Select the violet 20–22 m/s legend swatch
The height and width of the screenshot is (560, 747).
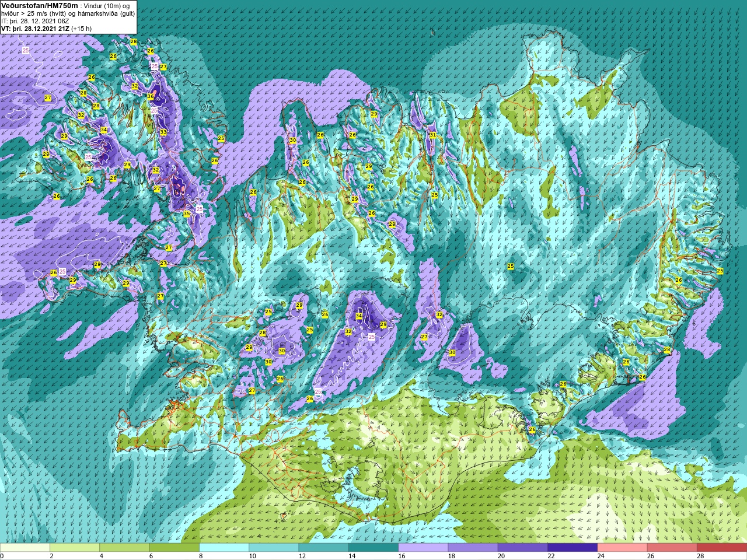[522, 547]
